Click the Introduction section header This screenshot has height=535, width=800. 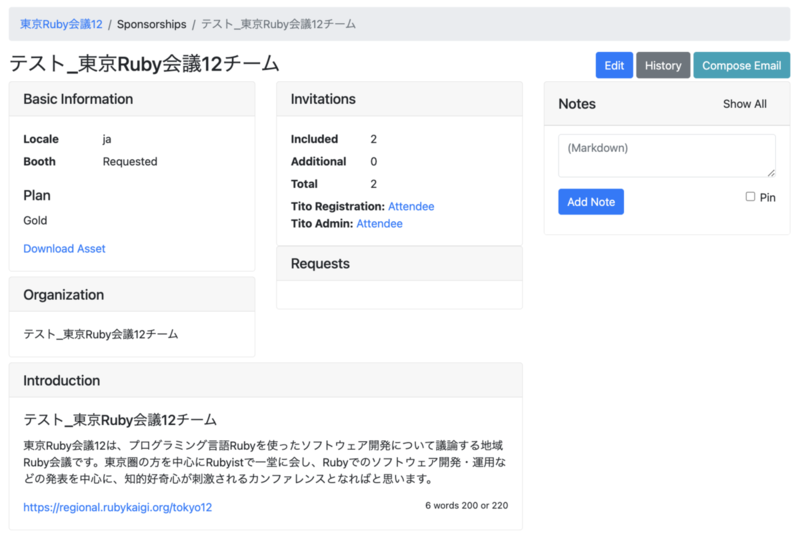click(x=266, y=380)
